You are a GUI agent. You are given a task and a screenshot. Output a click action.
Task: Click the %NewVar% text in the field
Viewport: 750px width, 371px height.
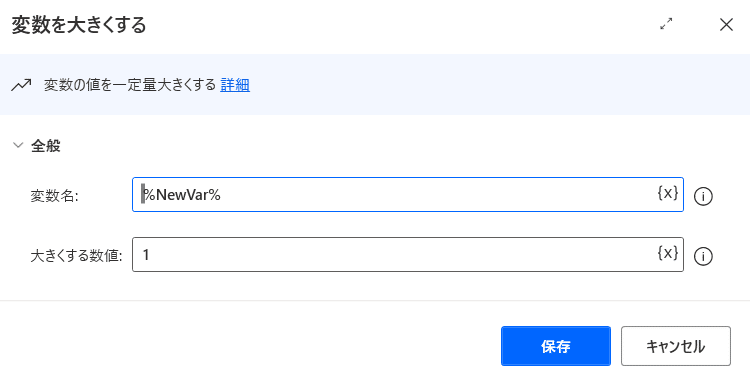[x=181, y=195]
